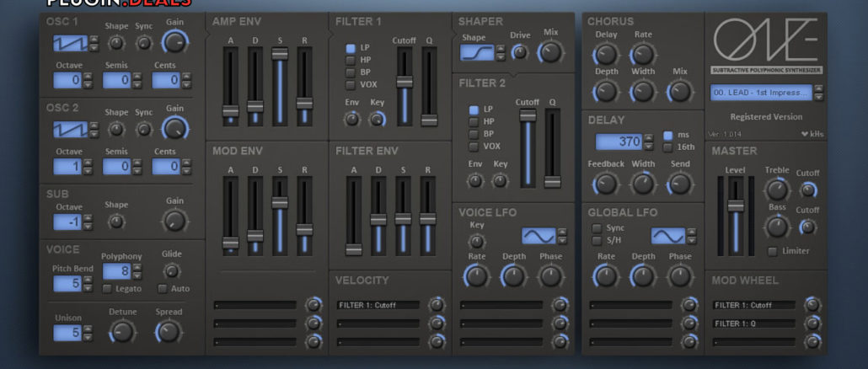Click the Pitch Bend value field
Screen dimensions: 868x369
point(67,284)
